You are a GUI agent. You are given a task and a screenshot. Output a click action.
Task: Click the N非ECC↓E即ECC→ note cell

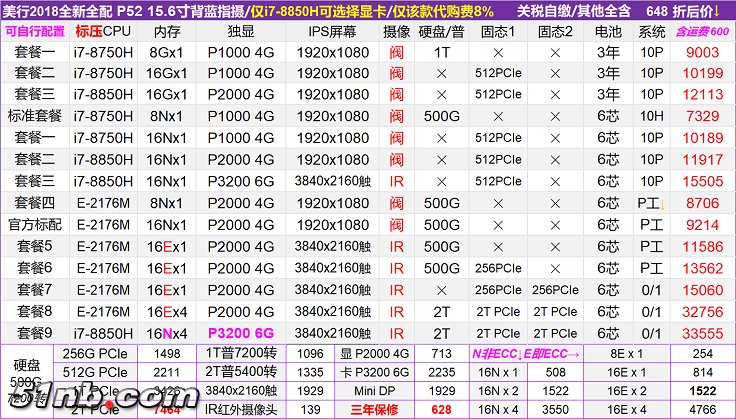[x=525, y=353]
